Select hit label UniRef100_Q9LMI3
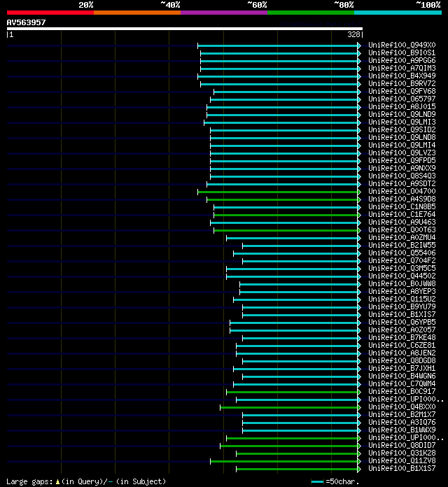Screen dimensions: 448x487 tap(402, 122)
